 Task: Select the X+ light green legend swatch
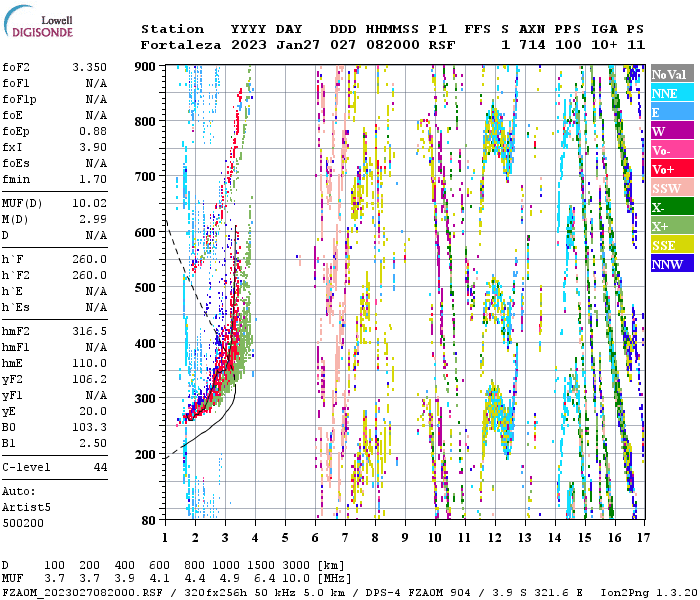coord(672,225)
